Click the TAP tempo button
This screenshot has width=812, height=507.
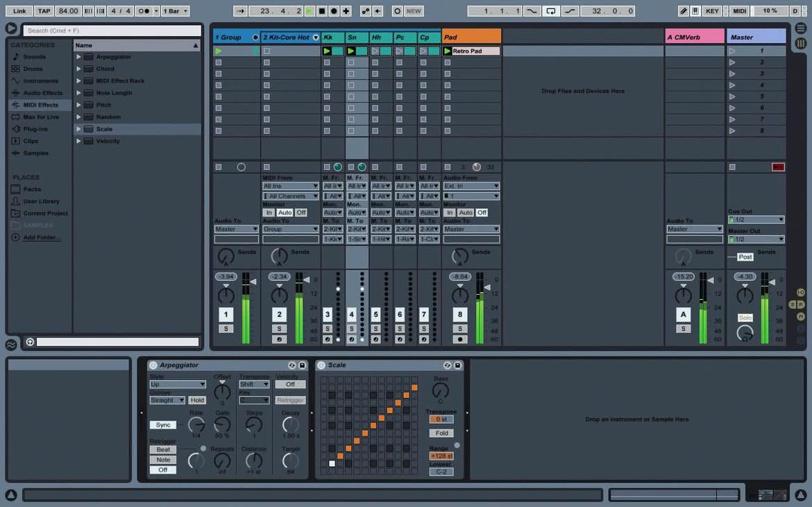[x=44, y=11]
